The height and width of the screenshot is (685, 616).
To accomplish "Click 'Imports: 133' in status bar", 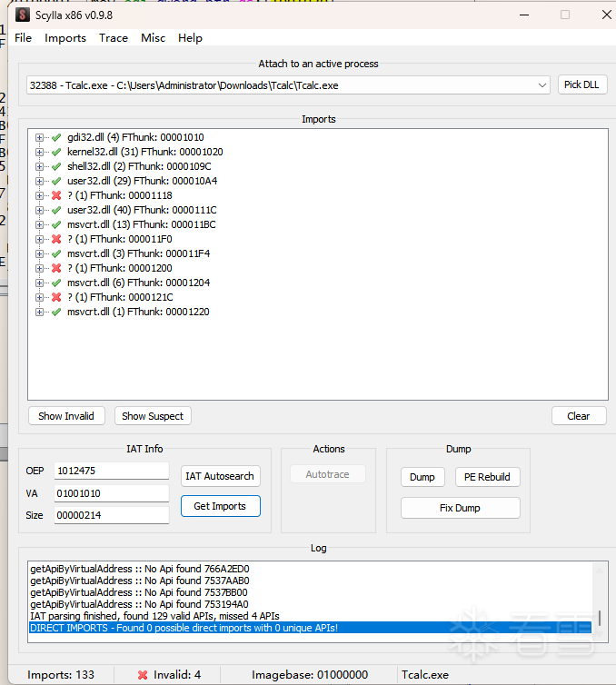I will click(x=61, y=675).
